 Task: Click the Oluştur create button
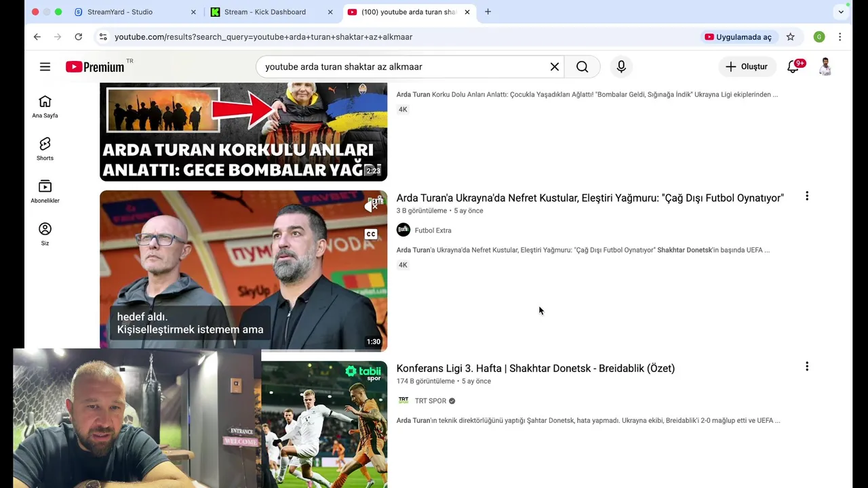747,66
